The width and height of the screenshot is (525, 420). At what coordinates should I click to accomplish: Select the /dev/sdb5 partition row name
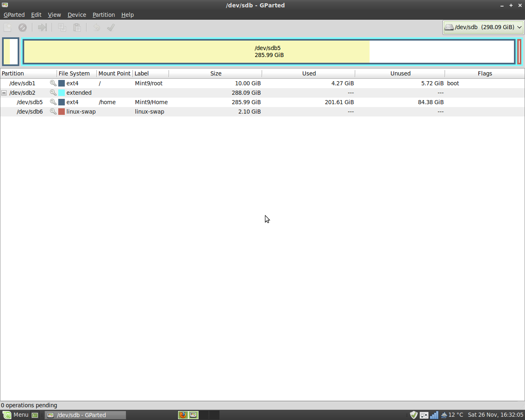[x=30, y=102]
